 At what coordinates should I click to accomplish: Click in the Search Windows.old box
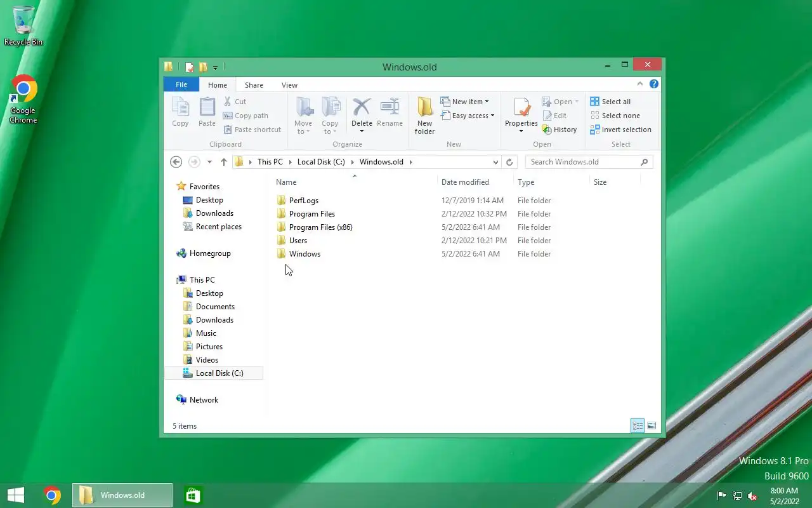point(582,162)
